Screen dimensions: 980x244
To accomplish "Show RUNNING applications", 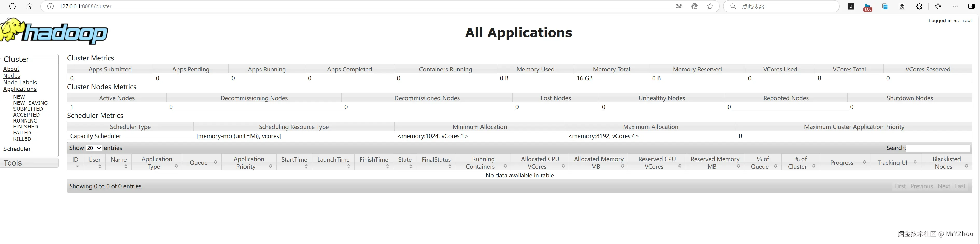I will tap(25, 121).
